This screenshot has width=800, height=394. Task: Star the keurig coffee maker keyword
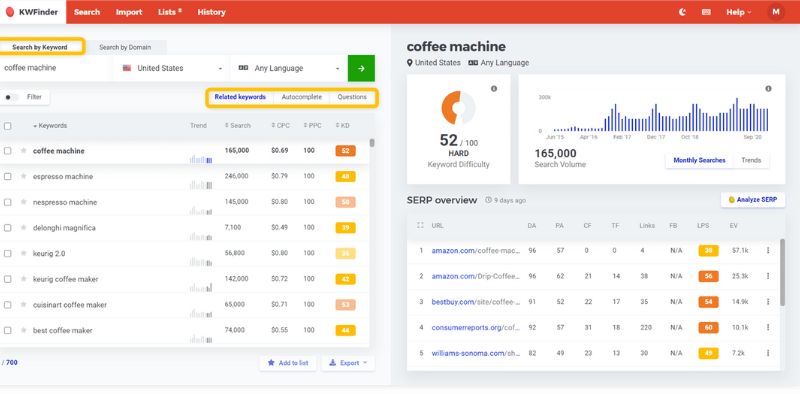(x=23, y=279)
